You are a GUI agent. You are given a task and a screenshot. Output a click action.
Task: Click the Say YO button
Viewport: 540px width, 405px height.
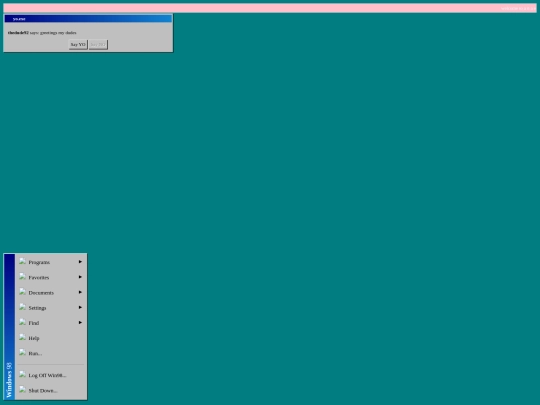78,44
